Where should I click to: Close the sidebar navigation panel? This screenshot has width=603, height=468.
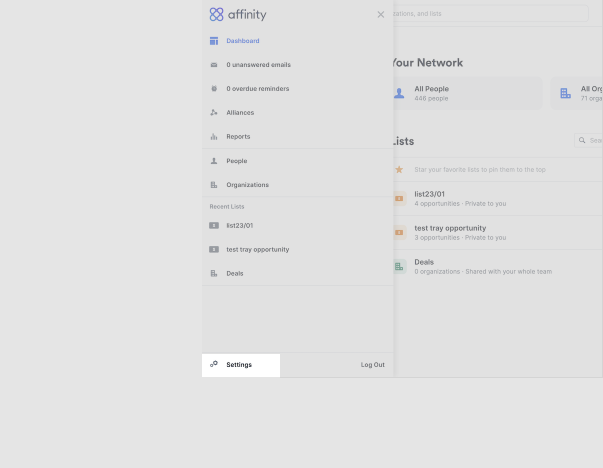381,15
